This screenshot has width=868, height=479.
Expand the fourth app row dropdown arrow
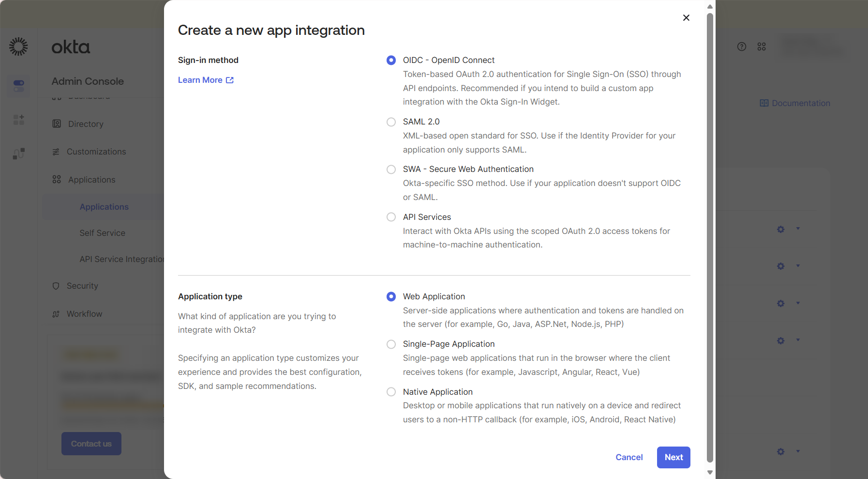[798, 340]
